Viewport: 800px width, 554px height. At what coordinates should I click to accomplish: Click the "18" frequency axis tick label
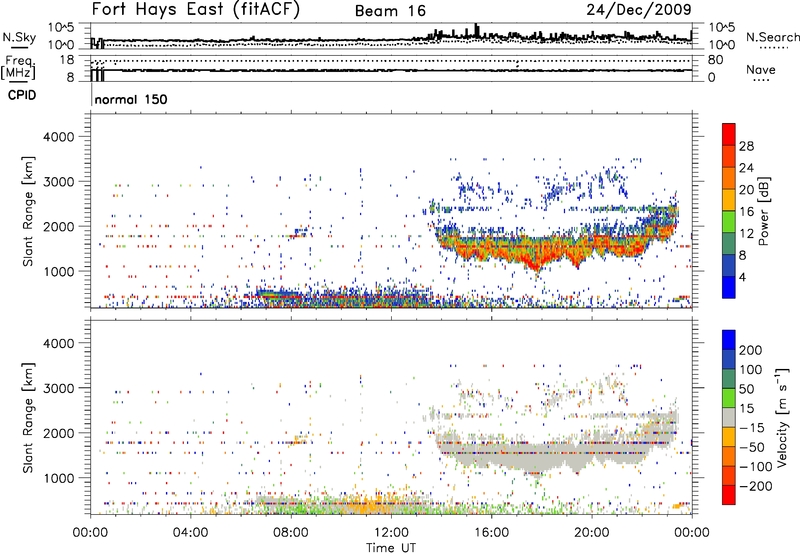[x=67, y=60]
